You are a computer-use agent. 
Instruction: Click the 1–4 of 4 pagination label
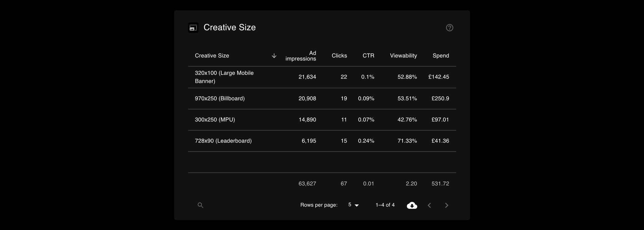(x=385, y=205)
